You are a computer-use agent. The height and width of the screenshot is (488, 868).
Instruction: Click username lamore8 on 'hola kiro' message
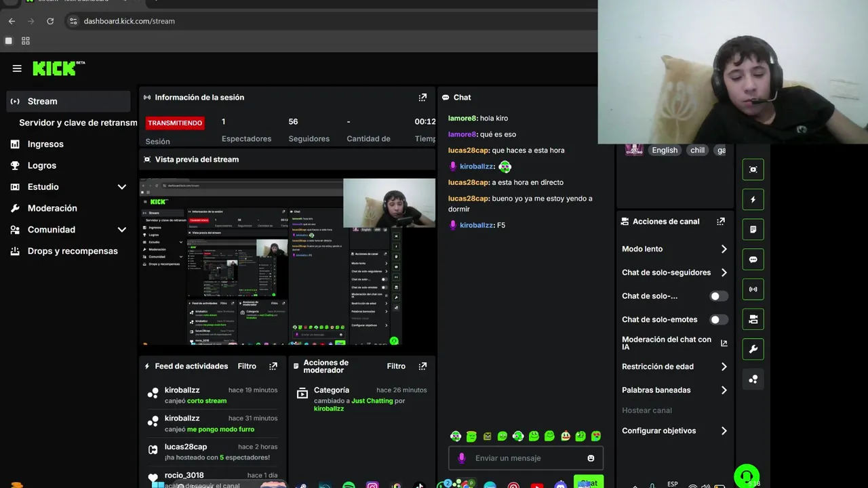(x=462, y=119)
